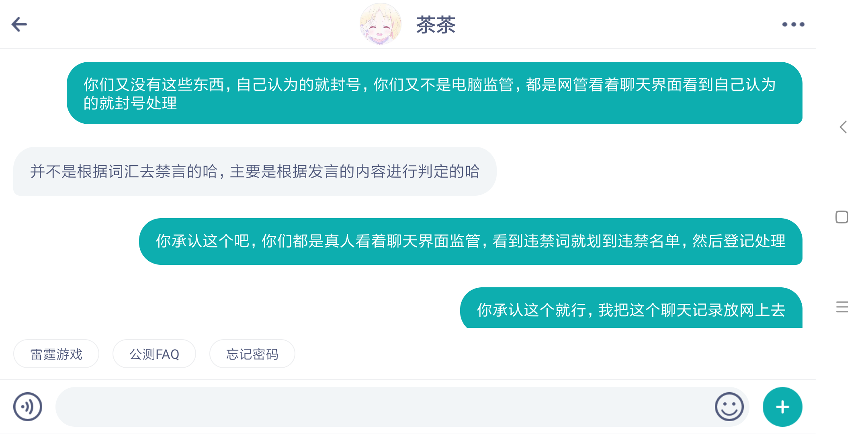868x434 pixels.
Task: Open the Android recent apps menu icon
Action: click(x=842, y=307)
